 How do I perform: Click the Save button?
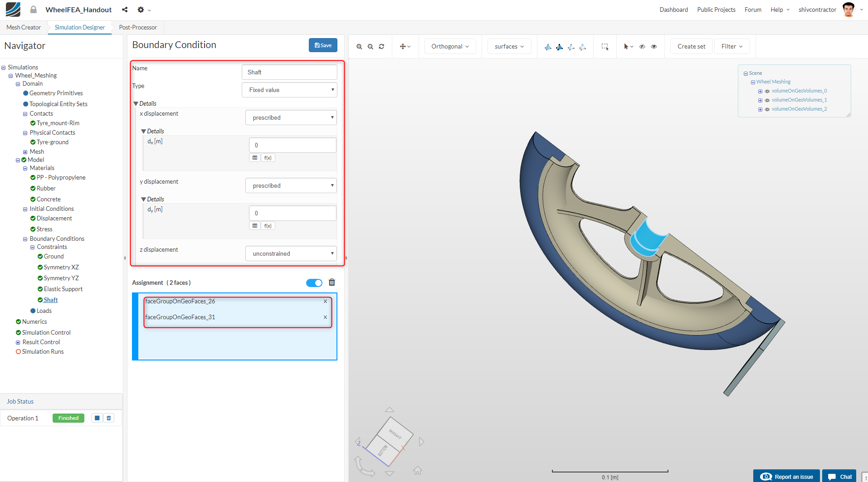click(x=323, y=45)
